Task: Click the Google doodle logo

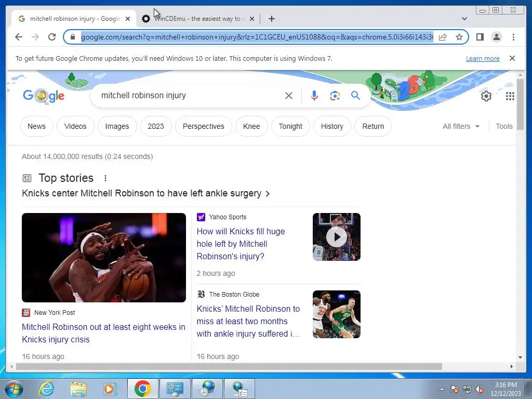Action: coord(44,96)
